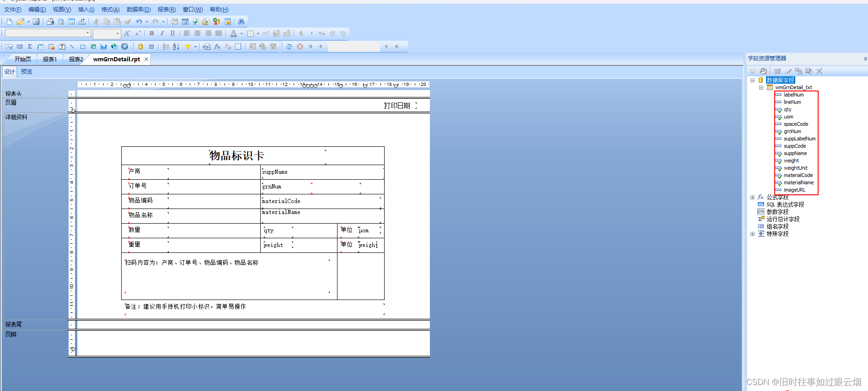
Task: Select SQL 表达式字段 tree item
Action: coord(785,204)
